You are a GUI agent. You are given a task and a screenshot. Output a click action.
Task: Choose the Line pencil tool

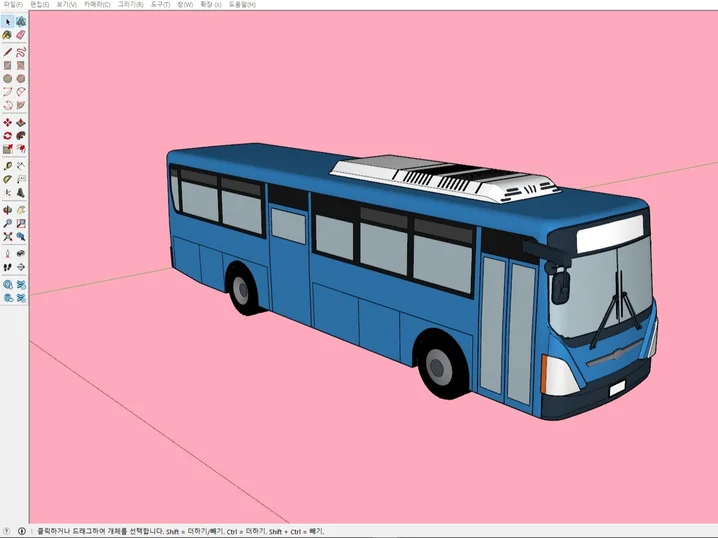pos(8,51)
